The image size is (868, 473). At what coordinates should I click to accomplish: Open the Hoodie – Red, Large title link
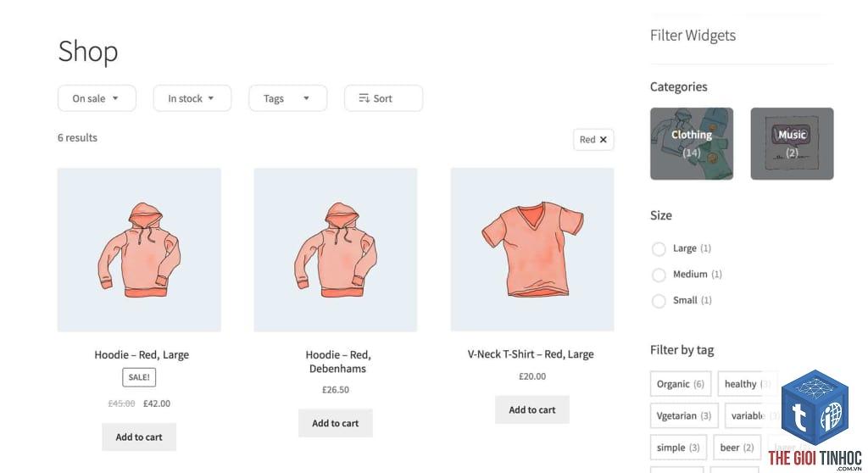tap(142, 354)
